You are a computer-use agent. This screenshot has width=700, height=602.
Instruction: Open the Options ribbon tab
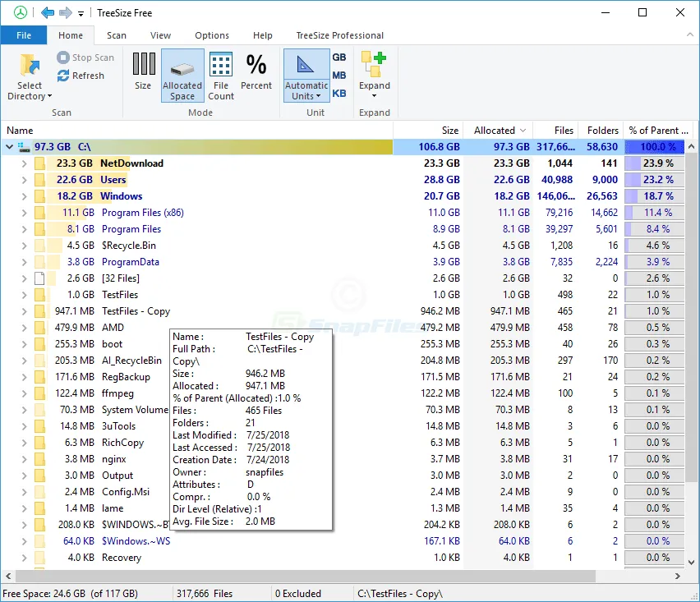(212, 35)
